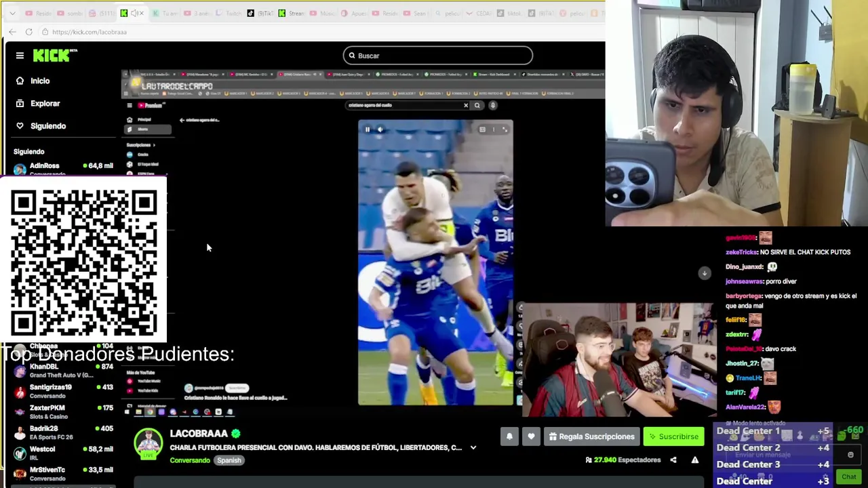
Task: Open KhanDBL channel in following list
Action: (x=62, y=370)
